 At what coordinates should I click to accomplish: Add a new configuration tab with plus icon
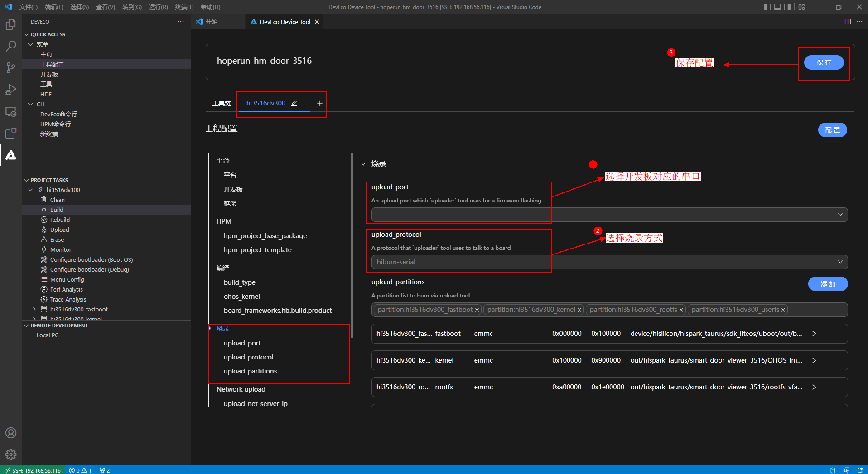[x=320, y=103]
